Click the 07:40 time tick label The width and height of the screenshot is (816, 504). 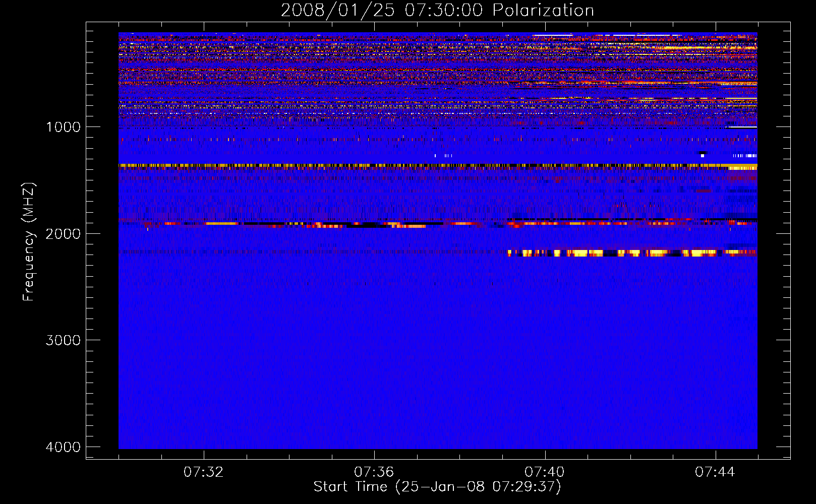pos(545,472)
